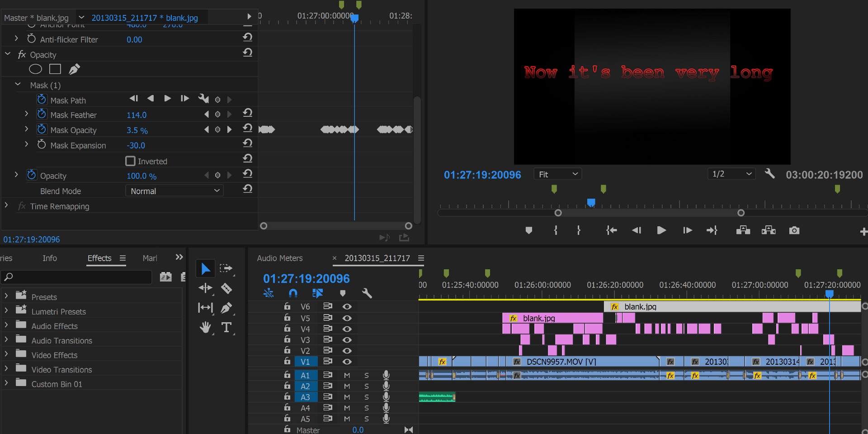
Task: Track selected mask forward one frame
Action: (x=184, y=99)
